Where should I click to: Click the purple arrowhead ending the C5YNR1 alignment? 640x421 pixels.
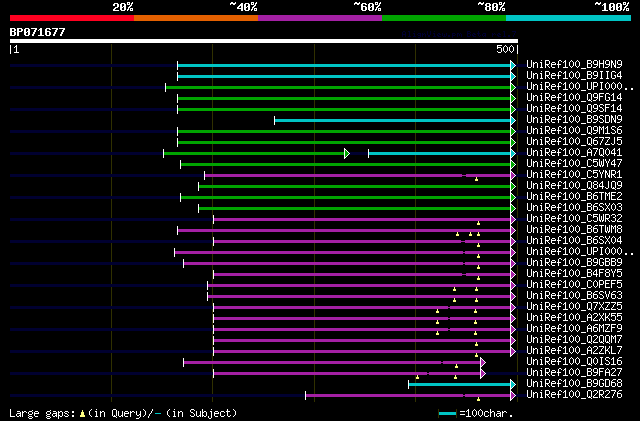tap(513, 176)
